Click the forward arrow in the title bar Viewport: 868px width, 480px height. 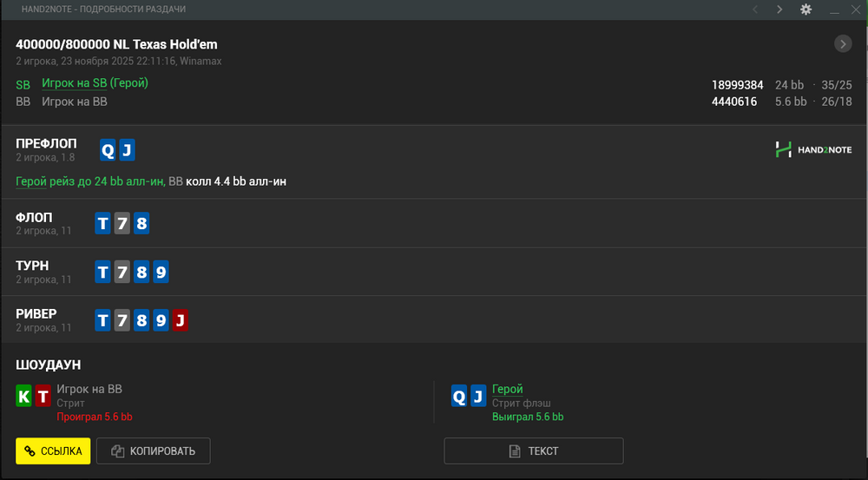click(x=779, y=10)
